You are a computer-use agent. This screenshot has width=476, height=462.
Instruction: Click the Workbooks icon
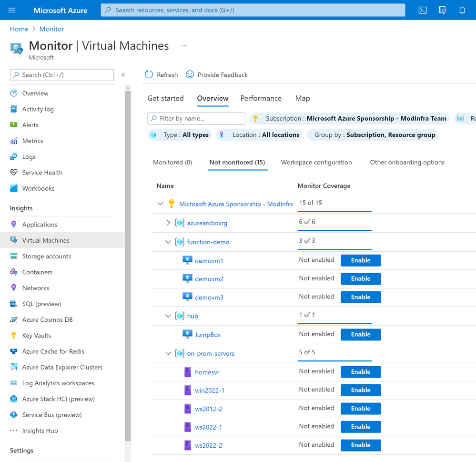14,188
